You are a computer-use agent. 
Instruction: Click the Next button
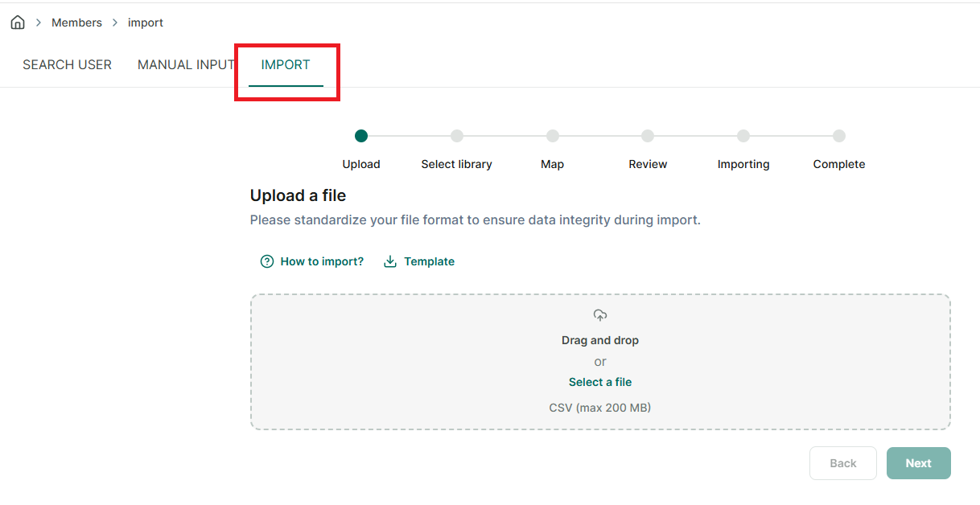click(x=919, y=463)
